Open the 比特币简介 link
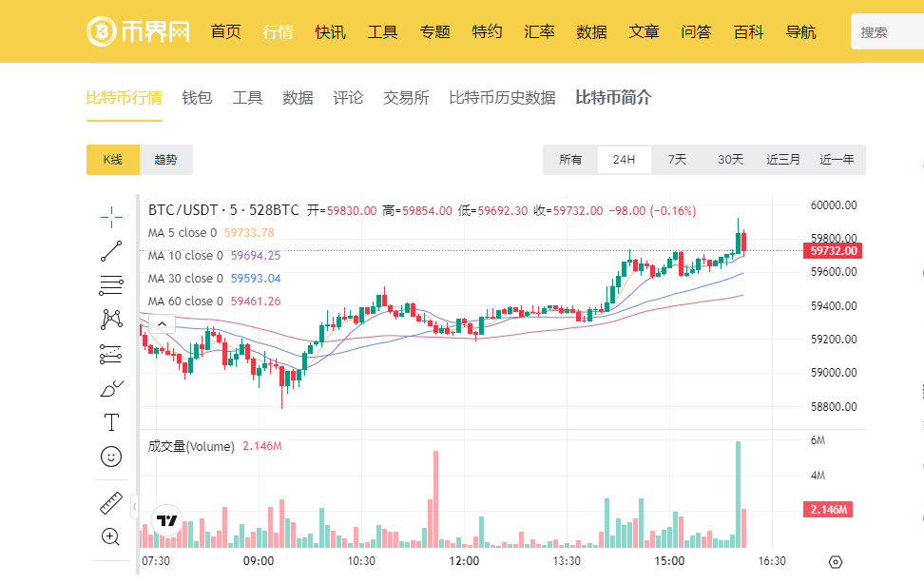 click(613, 97)
